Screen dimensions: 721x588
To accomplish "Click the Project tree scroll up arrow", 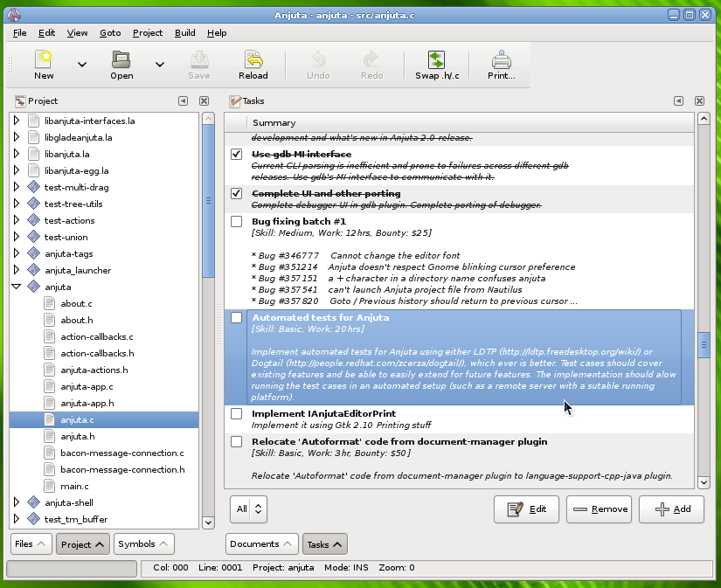I will [x=208, y=119].
